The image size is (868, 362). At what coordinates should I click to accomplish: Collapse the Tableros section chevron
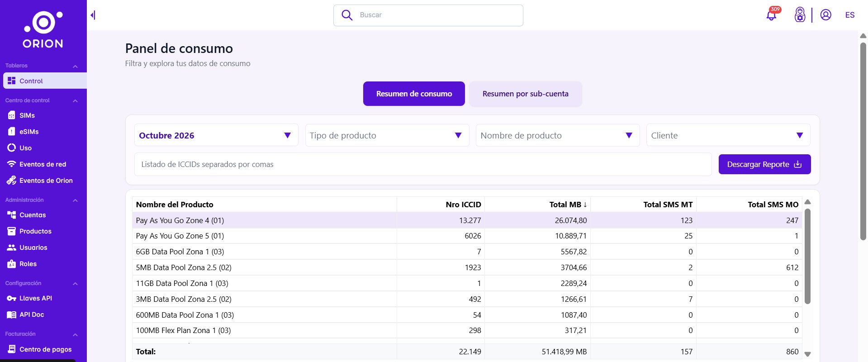75,67
